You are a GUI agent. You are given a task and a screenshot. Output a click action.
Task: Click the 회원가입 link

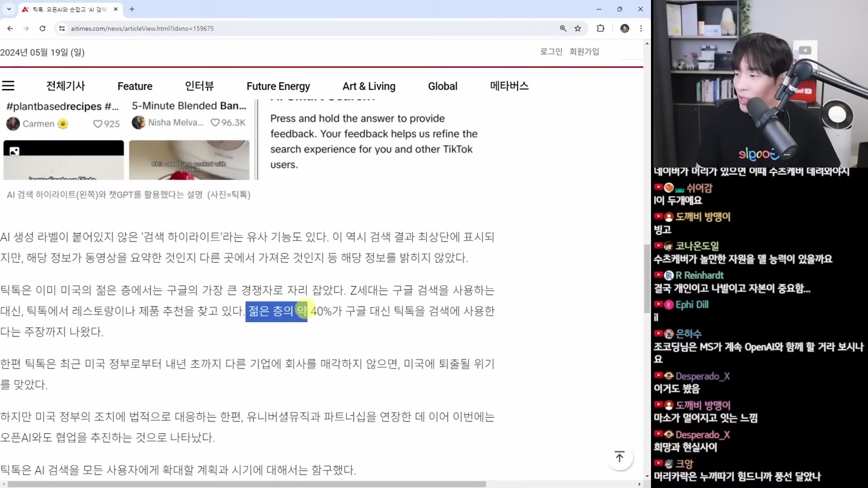coord(584,52)
